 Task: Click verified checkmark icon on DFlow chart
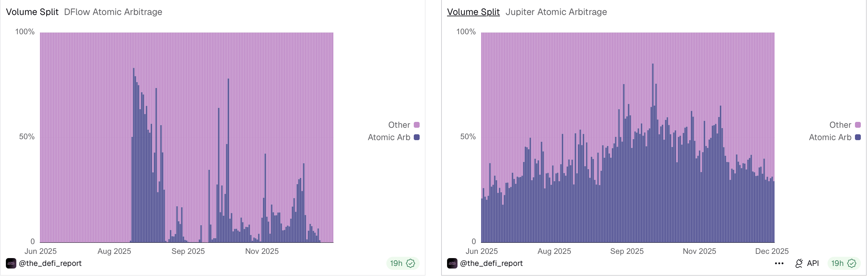point(411,264)
